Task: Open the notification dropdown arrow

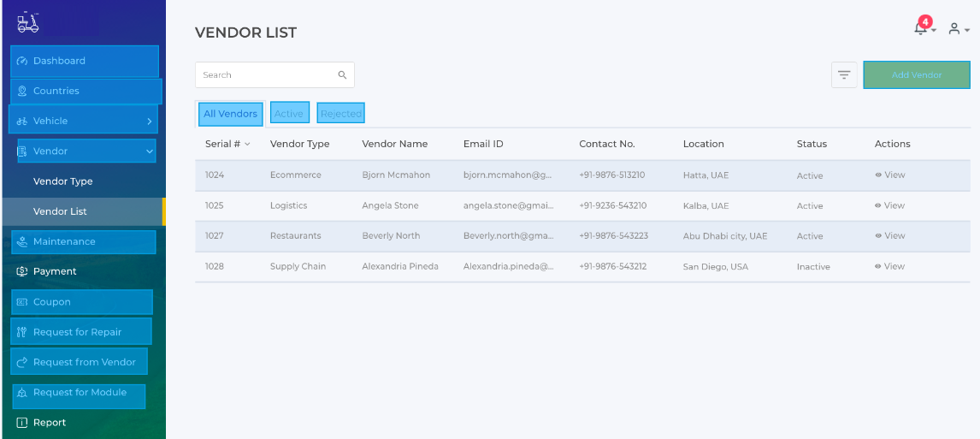Action: coord(933,30)
